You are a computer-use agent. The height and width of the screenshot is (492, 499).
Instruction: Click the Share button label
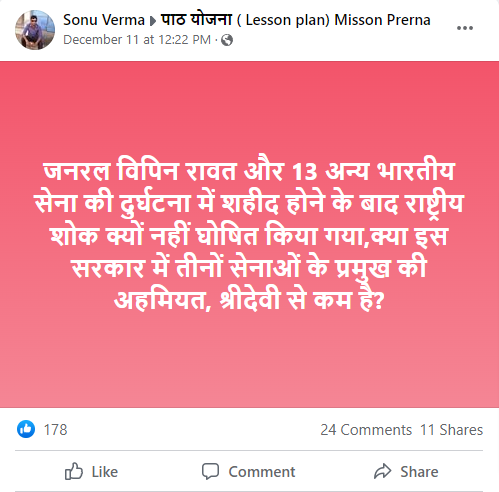[x=419, y=472]
